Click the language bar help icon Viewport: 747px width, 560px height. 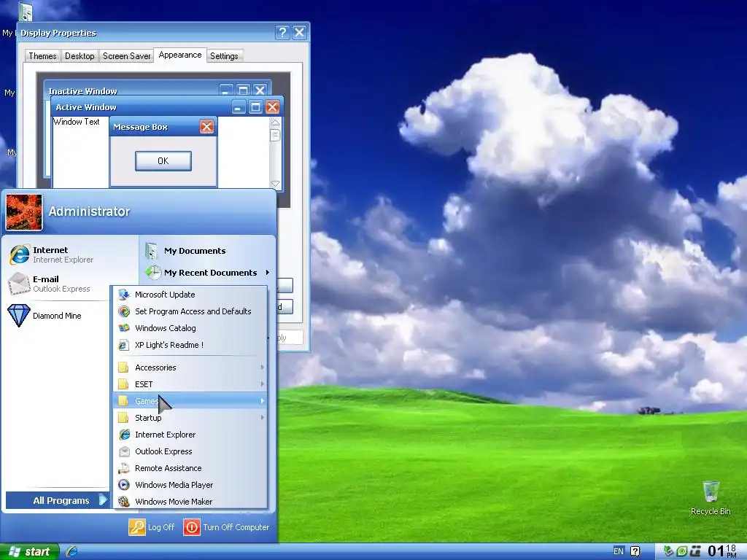coord(635,551)
